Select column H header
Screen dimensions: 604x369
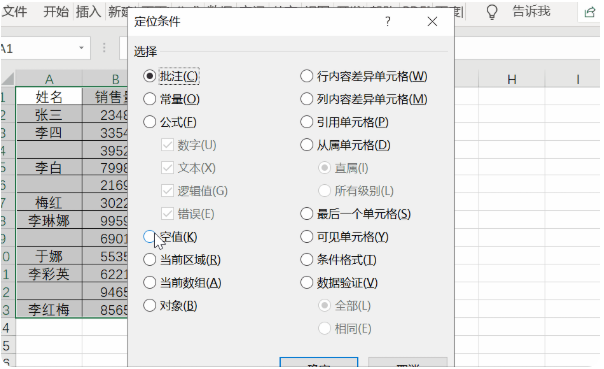coord(512,80)
